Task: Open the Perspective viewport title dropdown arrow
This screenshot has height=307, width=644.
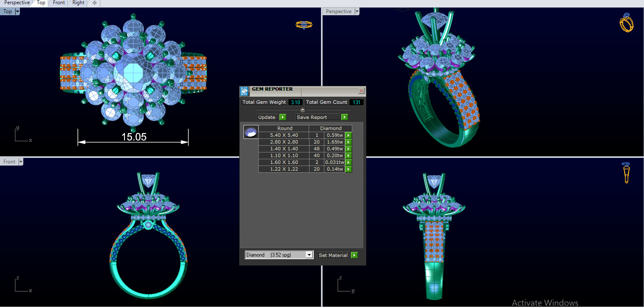Action: pos(357,11)
